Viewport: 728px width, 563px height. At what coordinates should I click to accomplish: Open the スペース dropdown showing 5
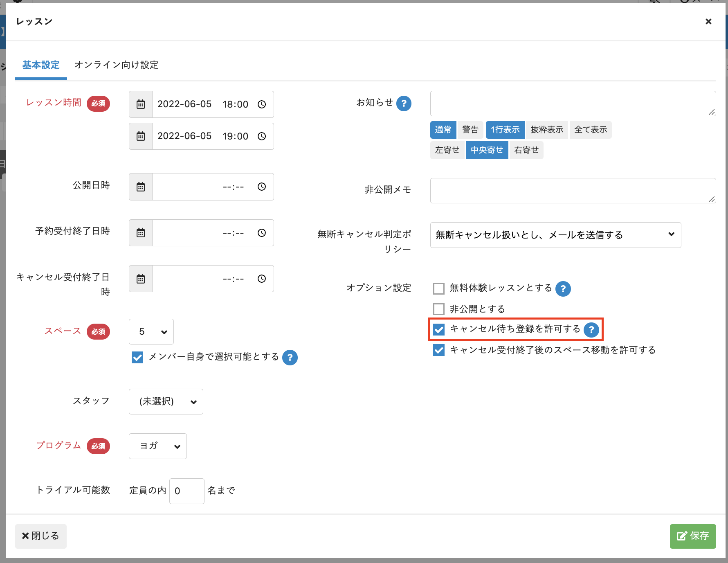(x=151, y=332)
